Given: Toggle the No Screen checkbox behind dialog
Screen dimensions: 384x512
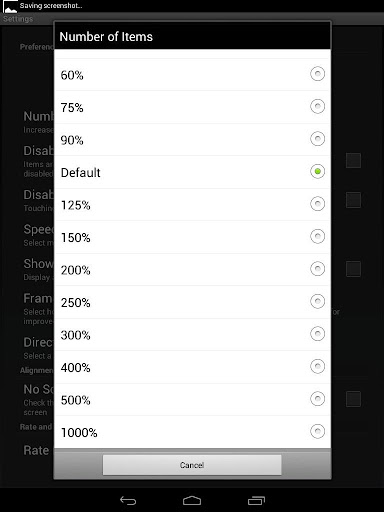Looking at the screenshot, I should pos(353,399).
